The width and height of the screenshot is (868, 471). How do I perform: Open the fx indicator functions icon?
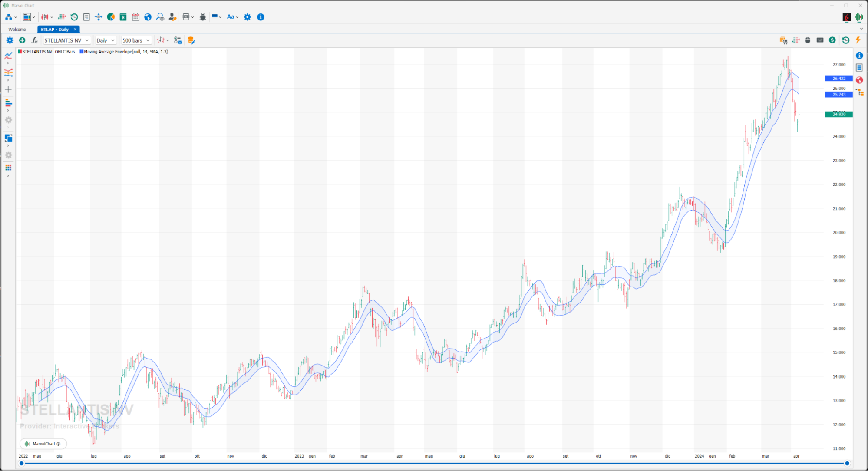pyautogui.click(x=34, y=40)
